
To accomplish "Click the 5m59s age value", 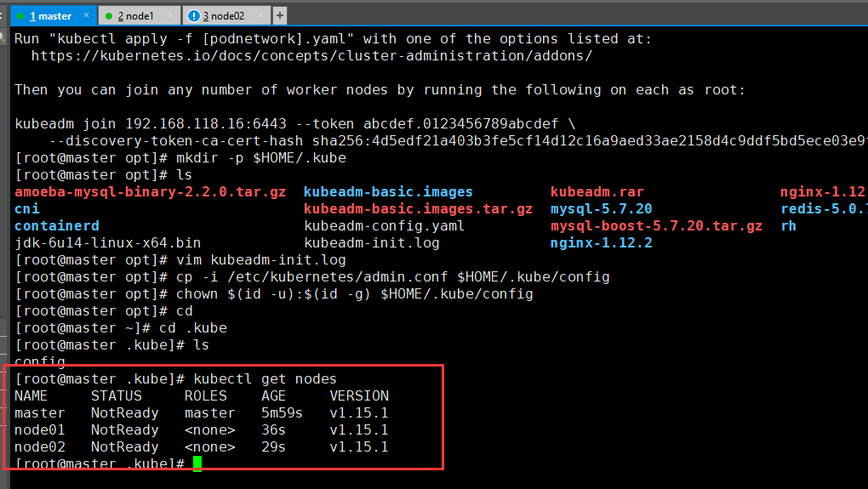I will pyautogui.click(x=282, y=413).
